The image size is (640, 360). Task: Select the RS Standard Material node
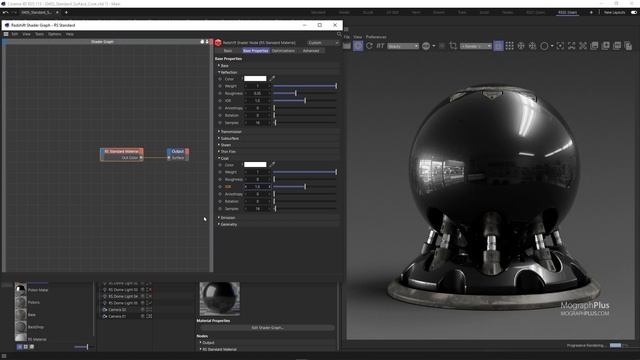122,151
